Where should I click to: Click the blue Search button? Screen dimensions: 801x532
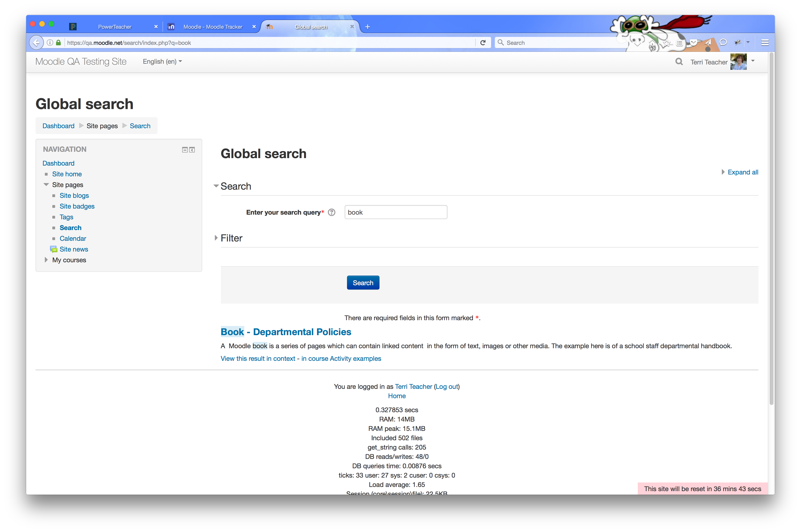[363, 283]
